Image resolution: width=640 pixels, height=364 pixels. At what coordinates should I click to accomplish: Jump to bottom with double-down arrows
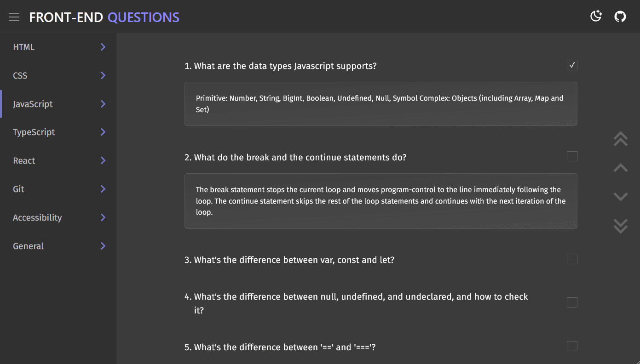click(x=620, y=226)
